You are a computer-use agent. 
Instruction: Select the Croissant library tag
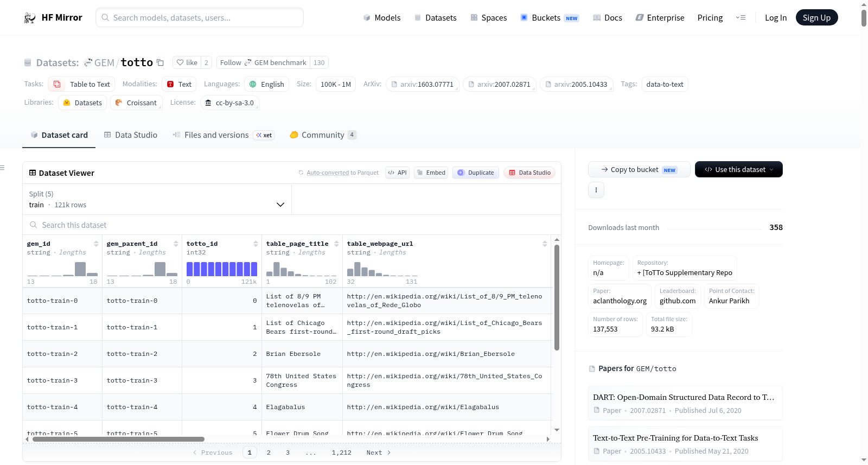coord(136,103)
